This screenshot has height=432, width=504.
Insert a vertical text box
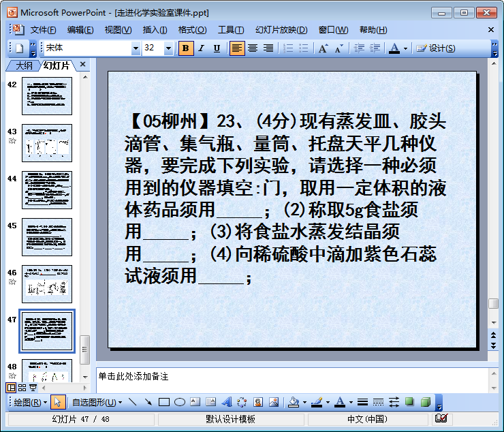pyautogui.click(x=211, y=402)
